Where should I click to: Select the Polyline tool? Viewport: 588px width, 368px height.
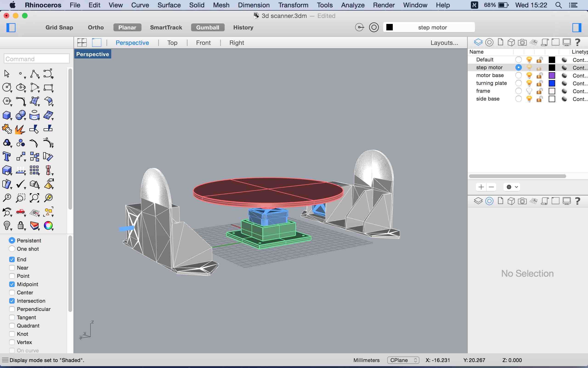(34, 74)
